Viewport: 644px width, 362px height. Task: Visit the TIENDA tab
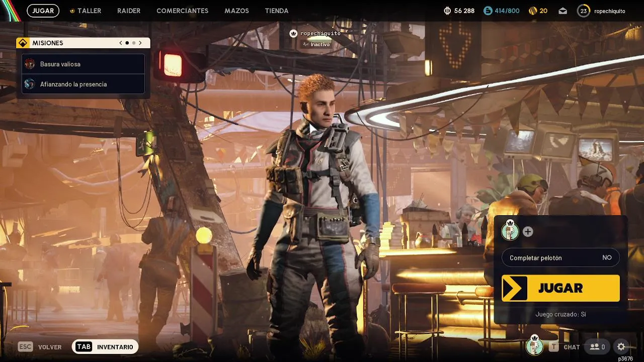coord(277,11)
